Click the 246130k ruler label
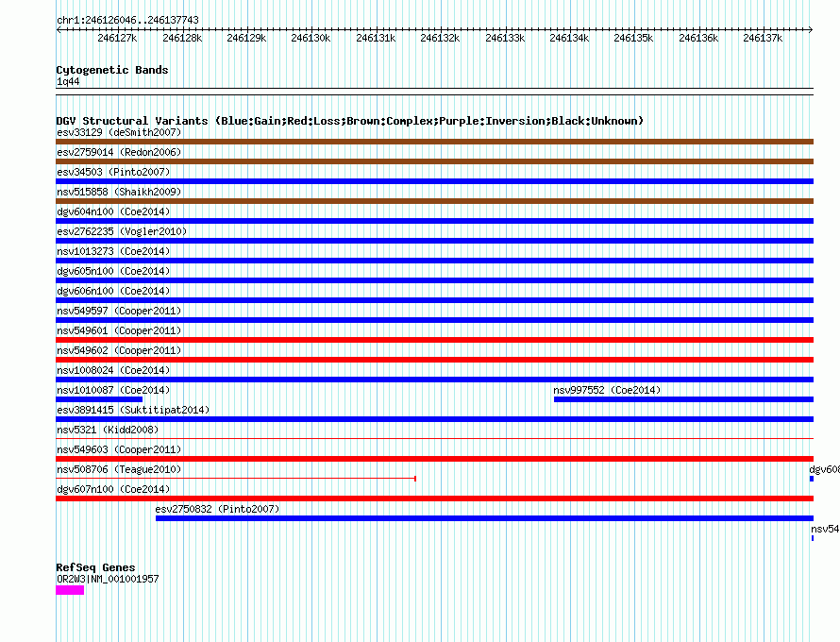 coord(311,38)
